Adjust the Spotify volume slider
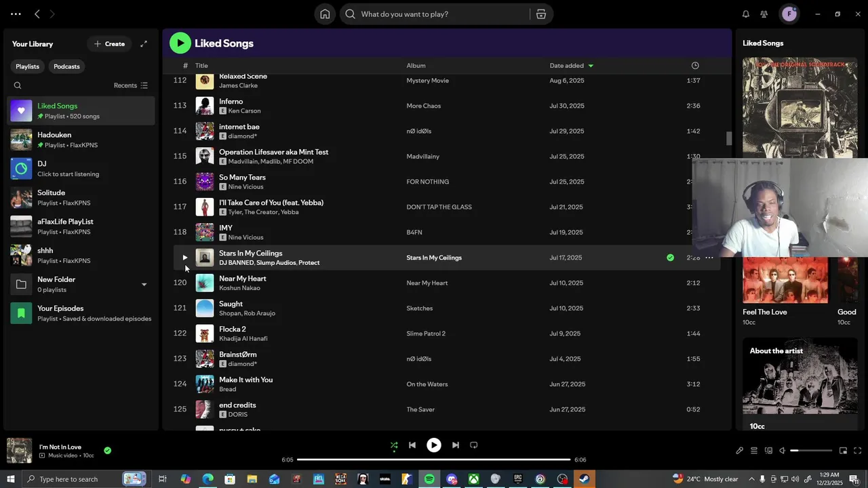Screen dimensions: 868x488 pyautogui.click(x=811, y=451)
